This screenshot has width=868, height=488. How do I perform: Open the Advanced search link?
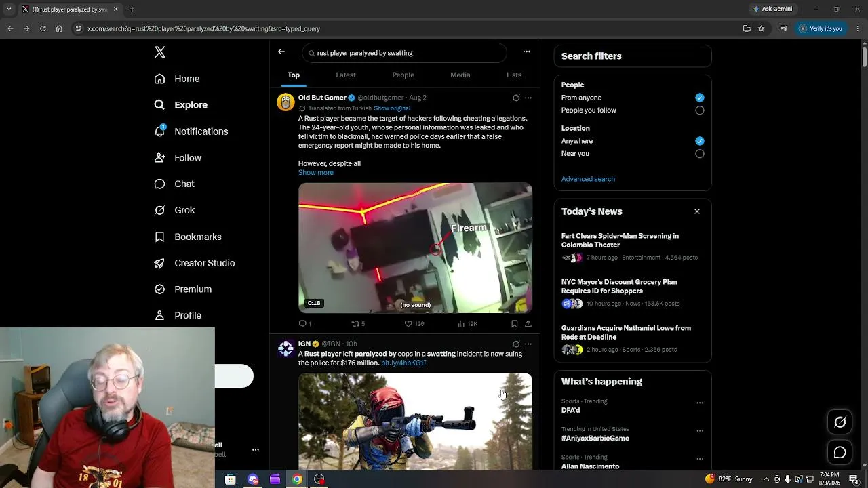[588, 179]
